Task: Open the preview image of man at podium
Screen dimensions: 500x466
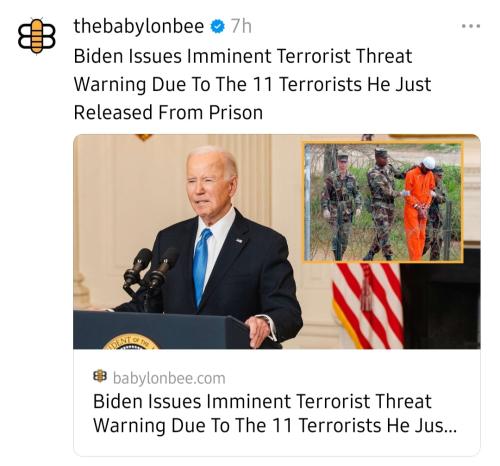Action: tap(277, 242)
